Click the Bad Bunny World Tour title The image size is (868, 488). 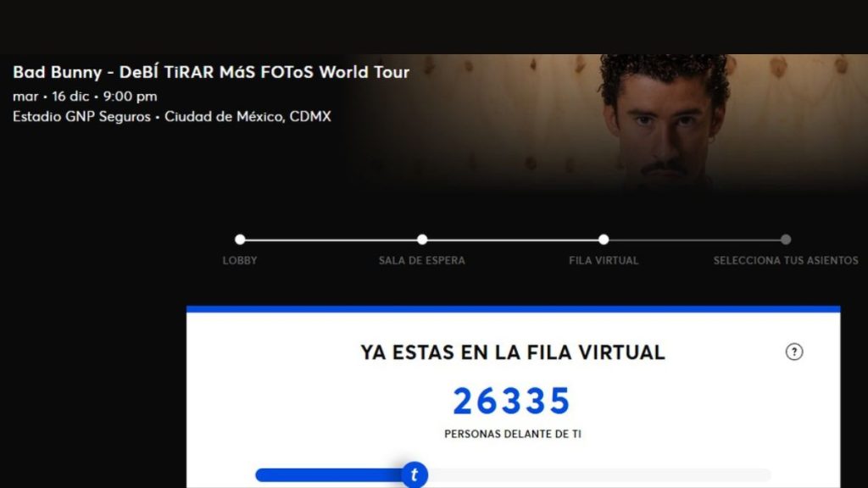[x=211, y=72]
